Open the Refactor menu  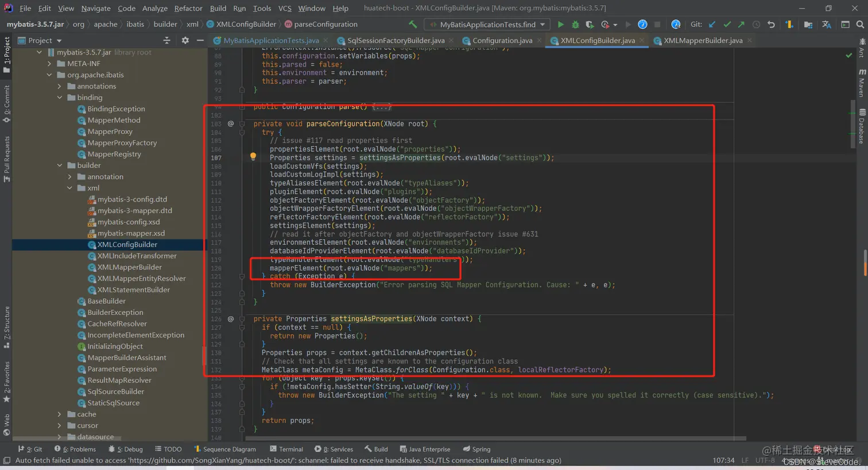click(x=188, y=8)
